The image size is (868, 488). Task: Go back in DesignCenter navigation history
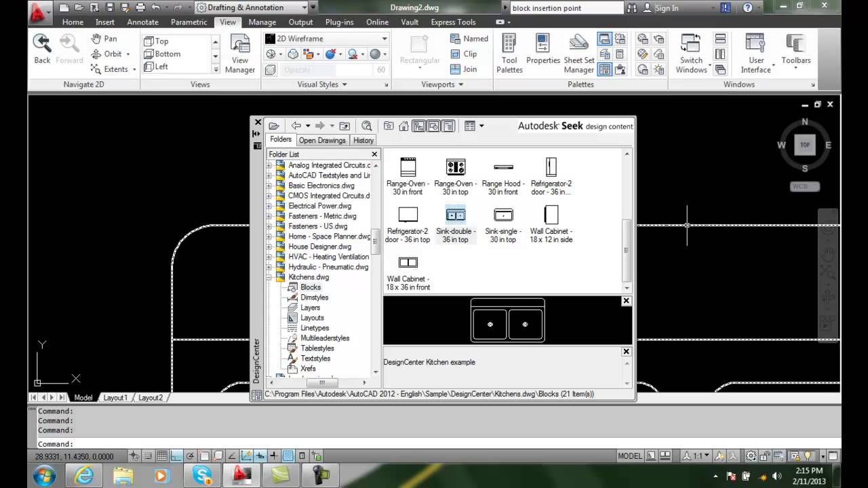point(296,126)
